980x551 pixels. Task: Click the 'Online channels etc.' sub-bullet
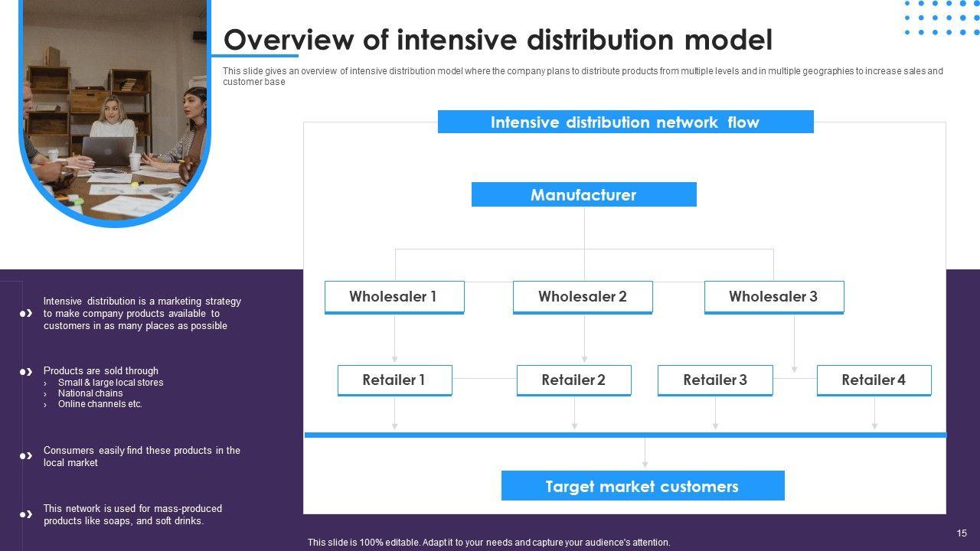100,404
